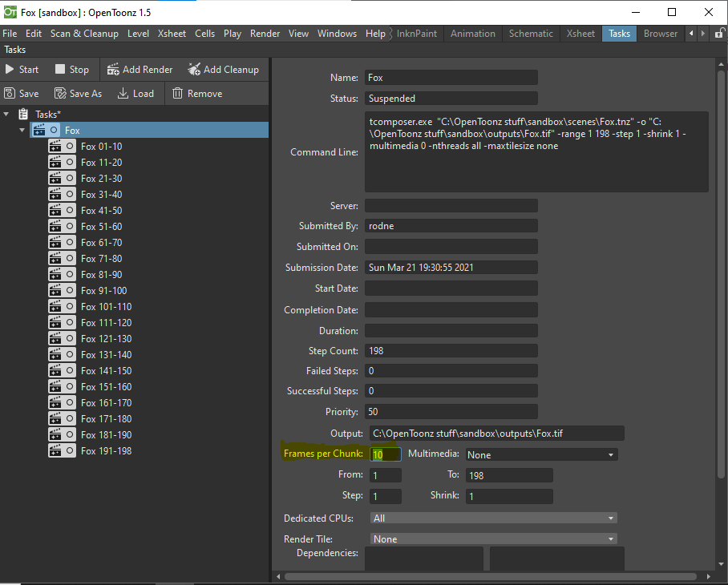Remove the selected task
The height and width of the screenshot is (585, 728).
click(196, 93)
